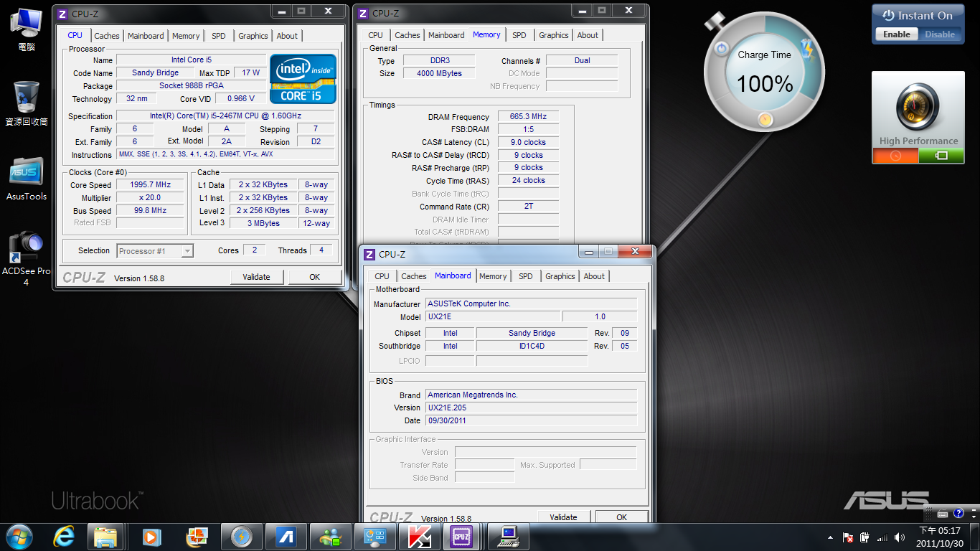This screenshot has width=980, height=551.
Task: Disable Instant On
Action: pos(940,34)
